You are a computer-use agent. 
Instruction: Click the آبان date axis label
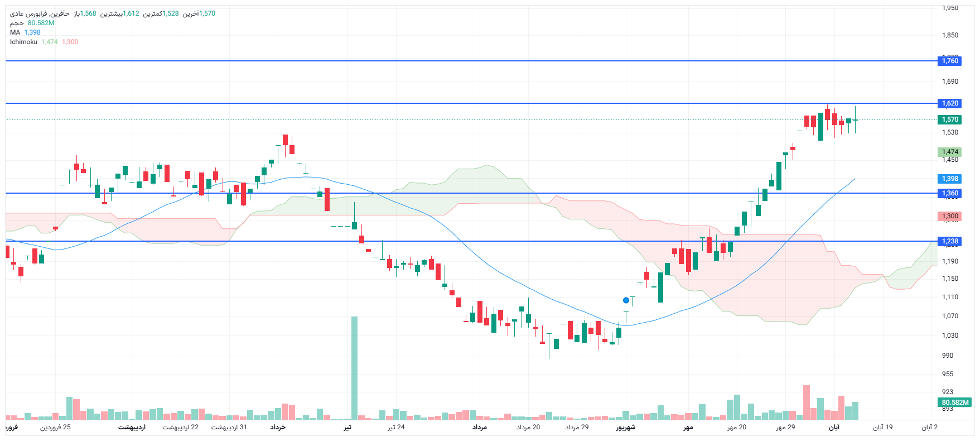[834, 427]
